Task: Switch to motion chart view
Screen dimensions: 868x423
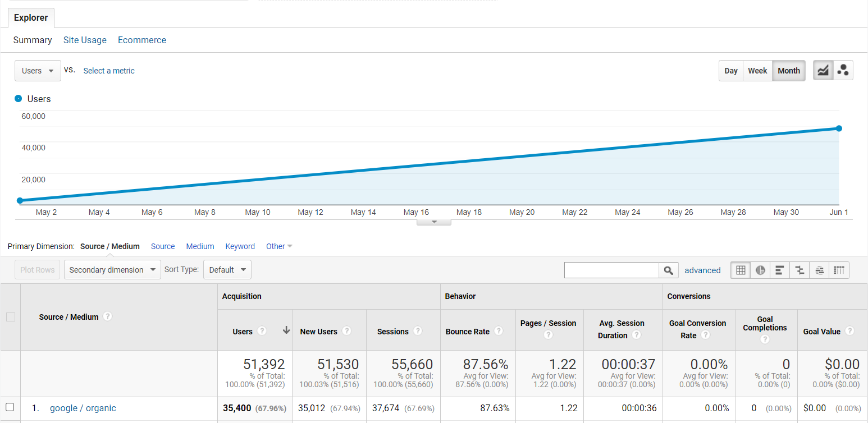Action: [x=843, y=71]
